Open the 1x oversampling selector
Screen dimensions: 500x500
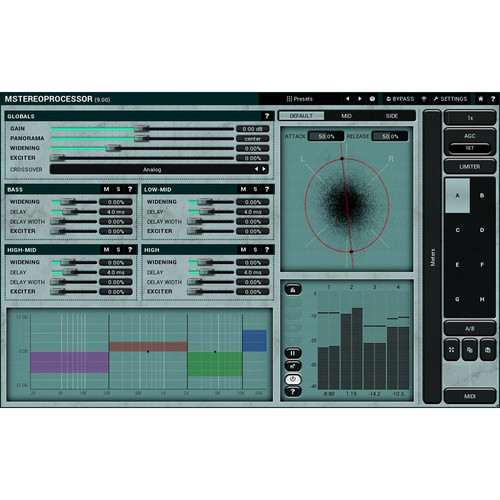[x=470, y=118]
